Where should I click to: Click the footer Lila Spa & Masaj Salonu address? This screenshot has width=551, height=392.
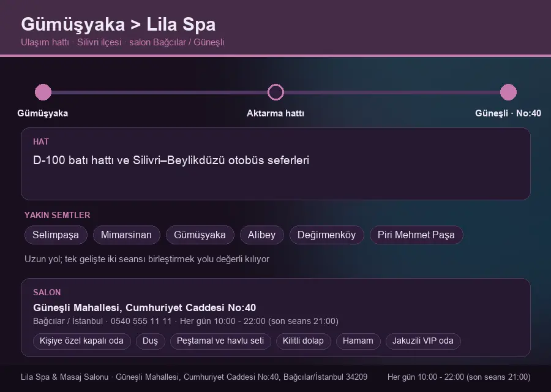pyautogui.click(x=194, y=377)
